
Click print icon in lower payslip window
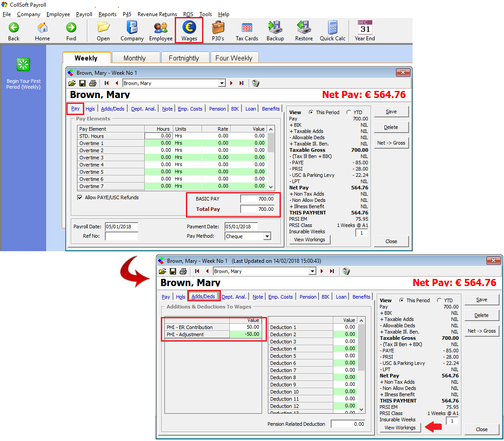click(183, 271)
